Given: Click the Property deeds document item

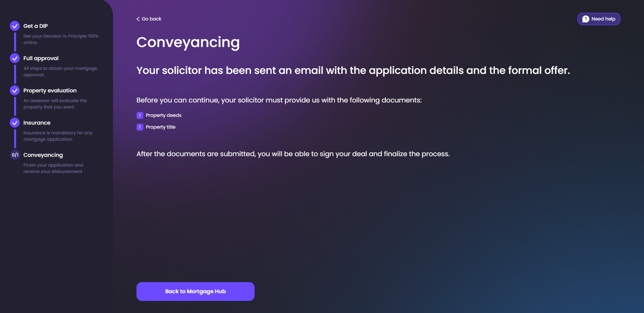Looking at the screenshot, I should [163, 115].
